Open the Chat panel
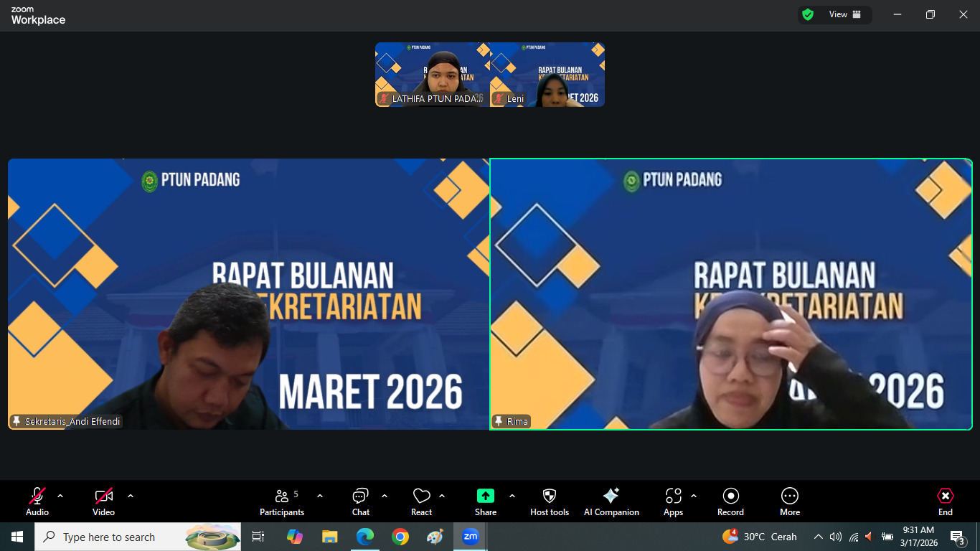This screenshot has height=551, width=980. 361,501
